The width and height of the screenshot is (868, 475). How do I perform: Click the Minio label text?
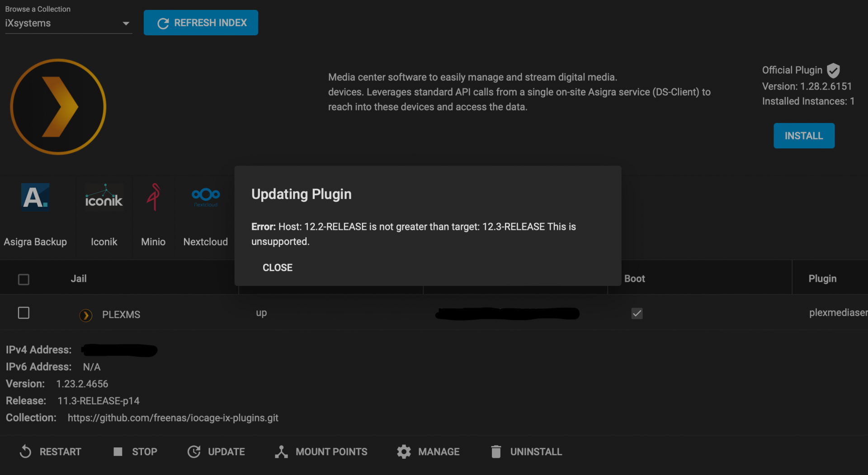point(153,242)
